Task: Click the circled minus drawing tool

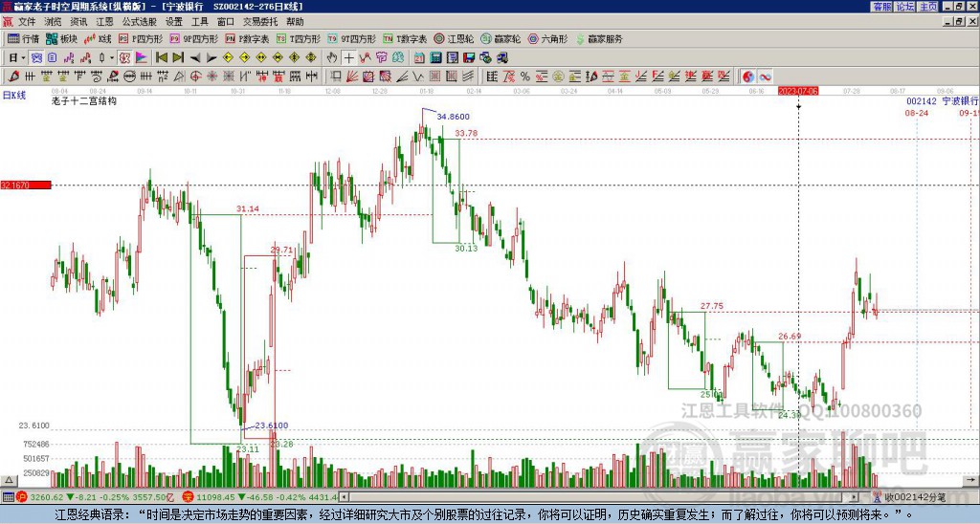Action: click(129, 76)
